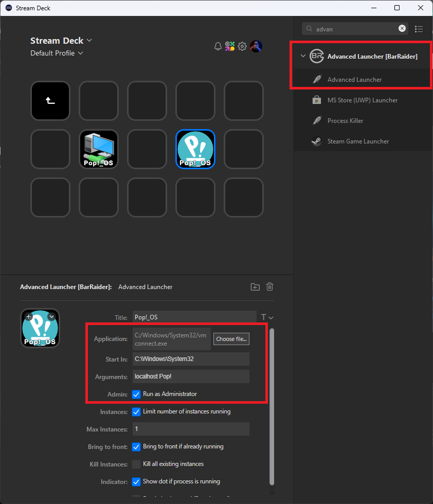Click the search magnifier icon
433x504 pixels.
309,29
